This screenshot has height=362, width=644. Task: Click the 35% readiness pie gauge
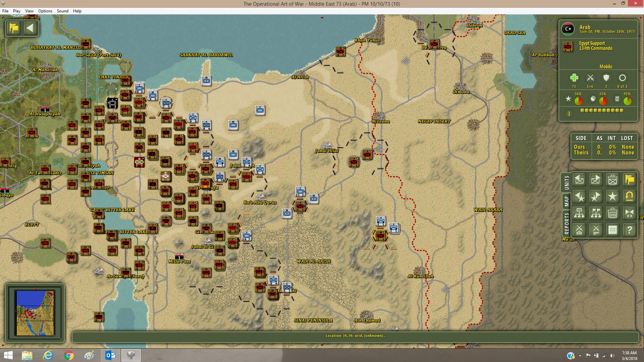tap(603, 101)
